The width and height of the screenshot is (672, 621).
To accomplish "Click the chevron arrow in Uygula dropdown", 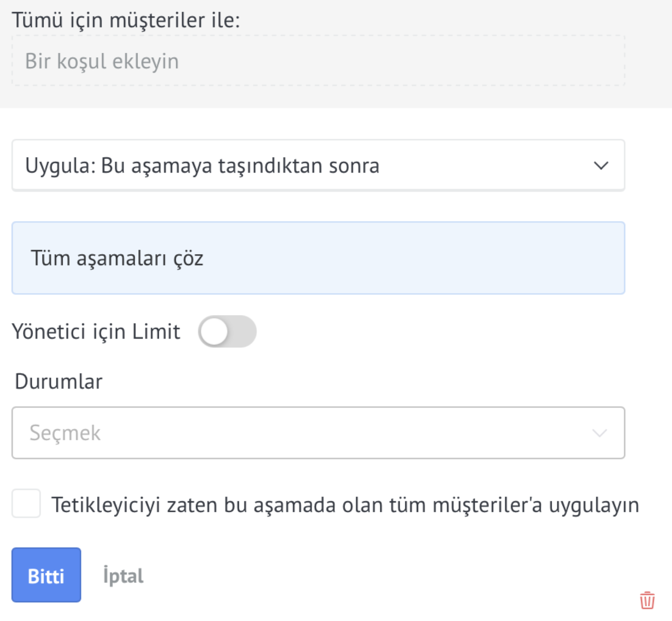I will pyautogui.click(x=601, y=166).
